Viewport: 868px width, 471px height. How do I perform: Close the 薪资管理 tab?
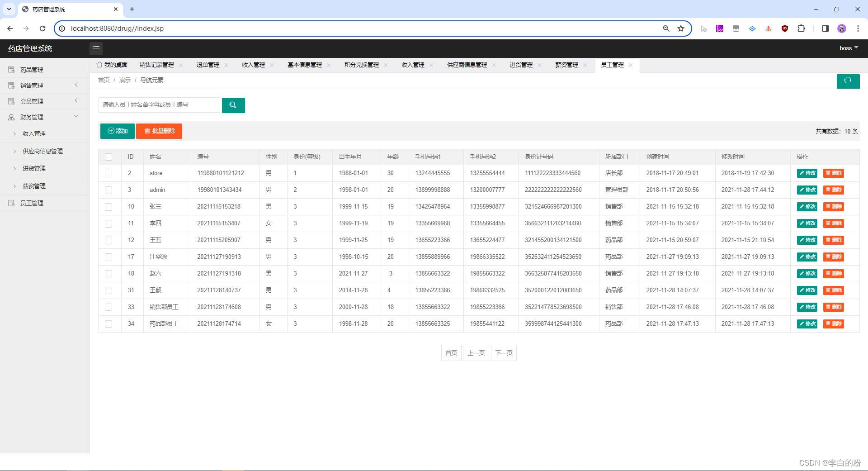(x=585, y=65)
